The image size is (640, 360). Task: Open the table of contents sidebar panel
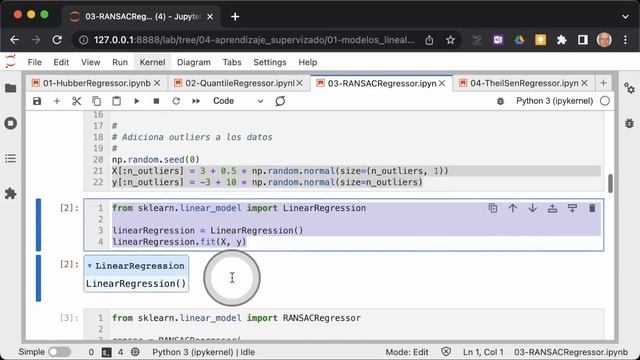[11, 158]
